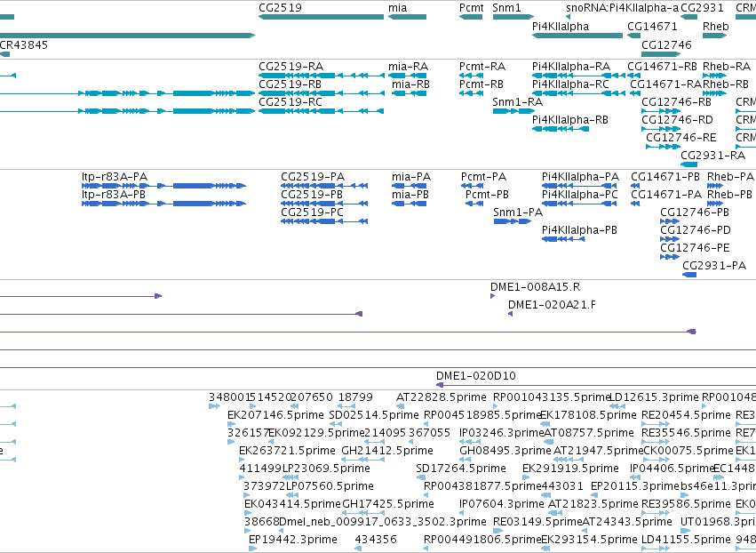Select transcript Pcmt-RB
Viewport: 756px width, 553px height.
(481, 84)
